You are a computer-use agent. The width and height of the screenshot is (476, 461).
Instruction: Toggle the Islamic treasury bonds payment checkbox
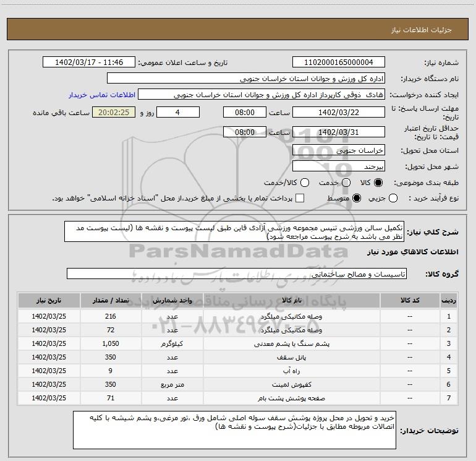click(300, 199)
